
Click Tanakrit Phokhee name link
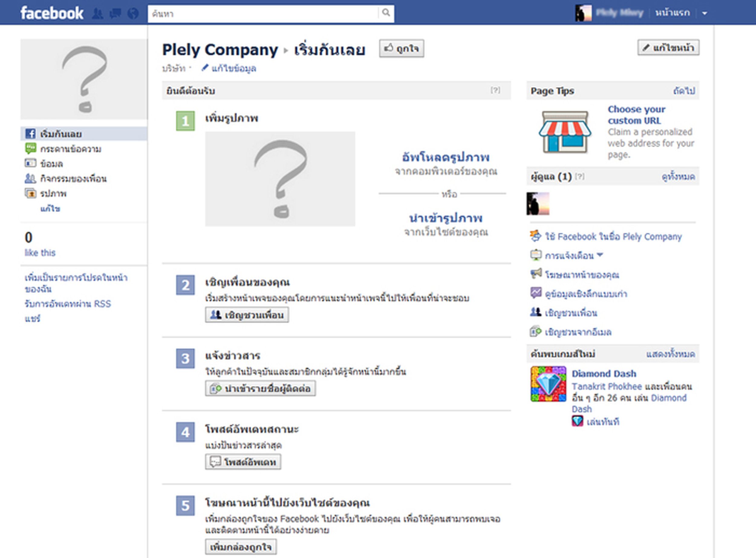(x=607, y=386)
